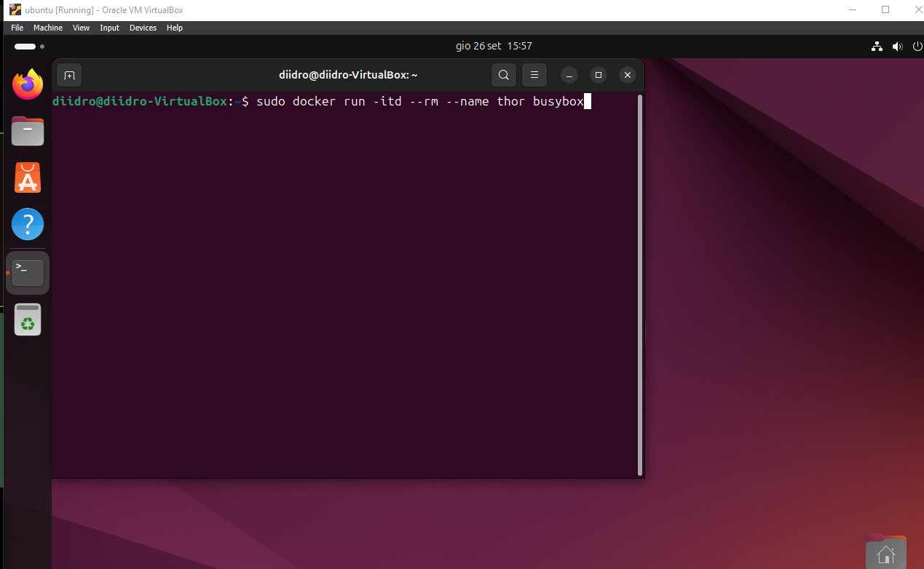Open the Trash from the dock

(x=27, y=319)
